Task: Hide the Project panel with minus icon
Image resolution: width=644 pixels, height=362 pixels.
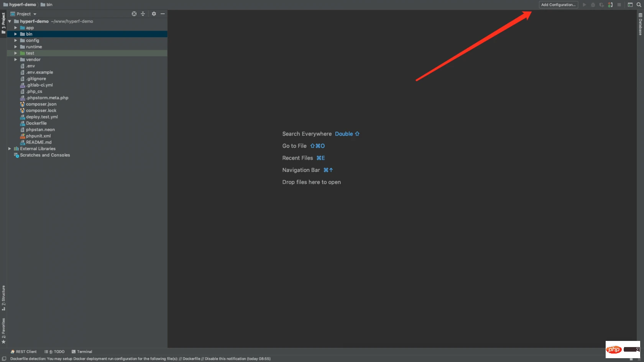Action: (163, 14)
